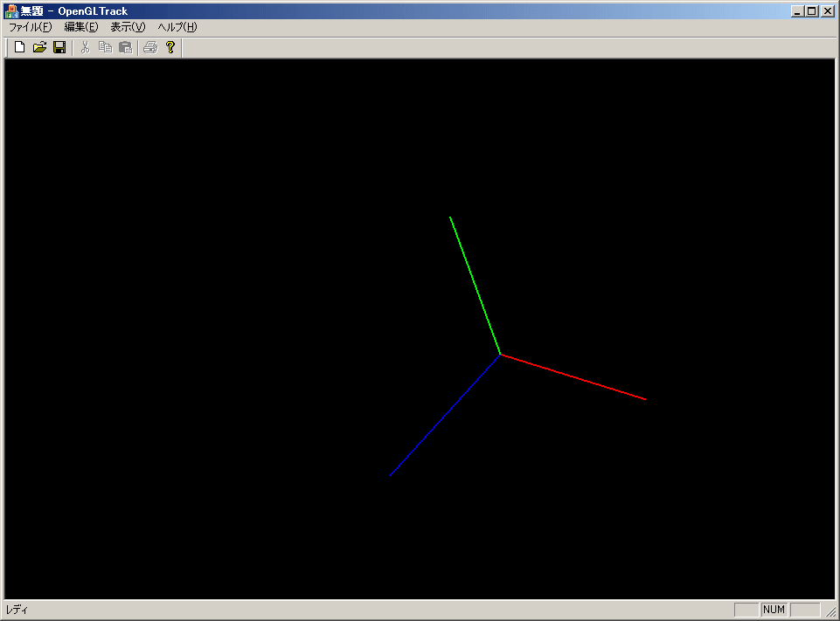Minimize the OpenGLTrack window

798,11
